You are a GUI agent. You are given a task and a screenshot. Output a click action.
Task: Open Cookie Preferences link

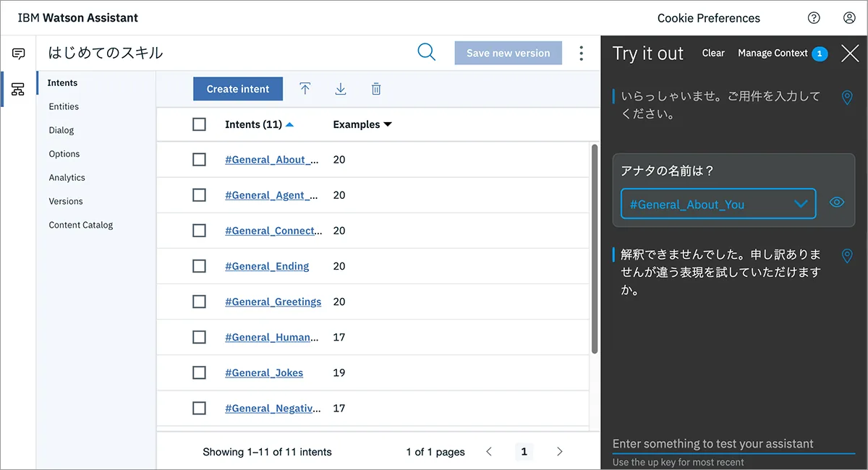click(709, 18)
